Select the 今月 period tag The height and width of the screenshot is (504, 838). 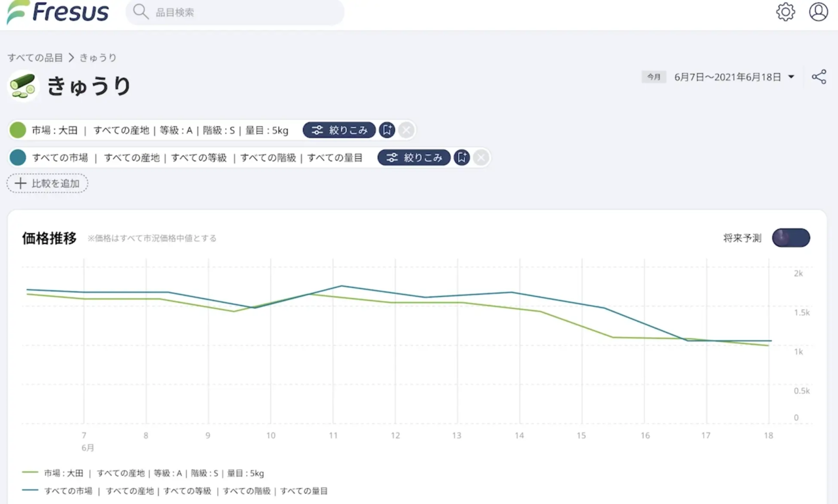click(654, 77)
